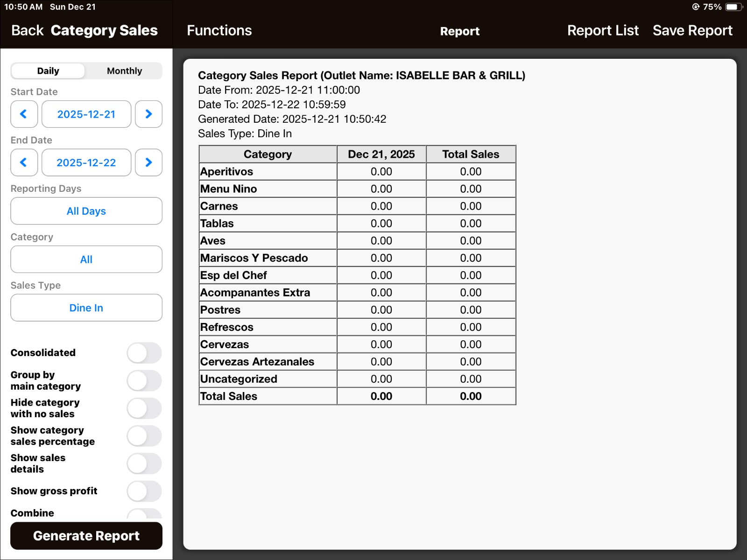This screenshot has height=560, width=747.
Task: Enable Group by main category
Action: click(144, 381)
